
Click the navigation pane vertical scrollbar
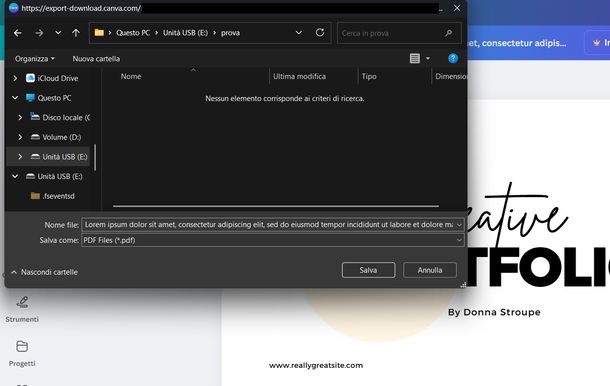click(95, 157)
